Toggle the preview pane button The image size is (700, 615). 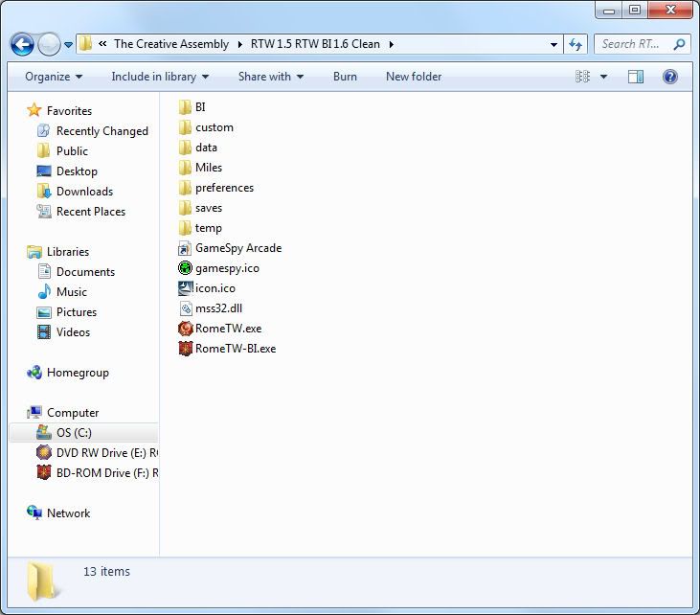coord(636,77)
